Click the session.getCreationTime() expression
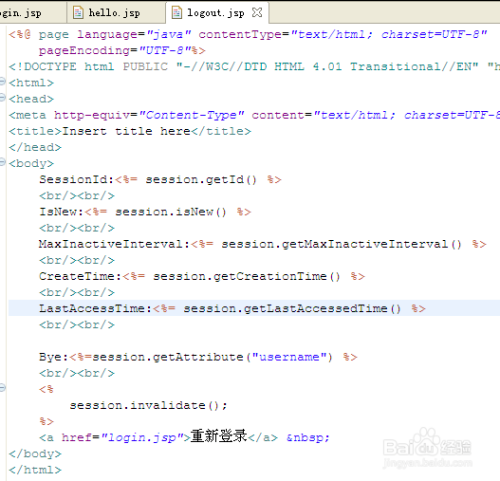 click(247, 276)
